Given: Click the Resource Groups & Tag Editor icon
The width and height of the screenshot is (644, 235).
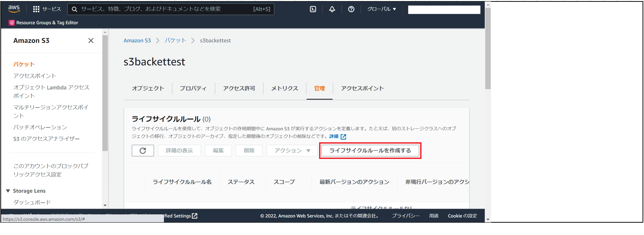Looking at the screenshot, I should click(12, 22).
